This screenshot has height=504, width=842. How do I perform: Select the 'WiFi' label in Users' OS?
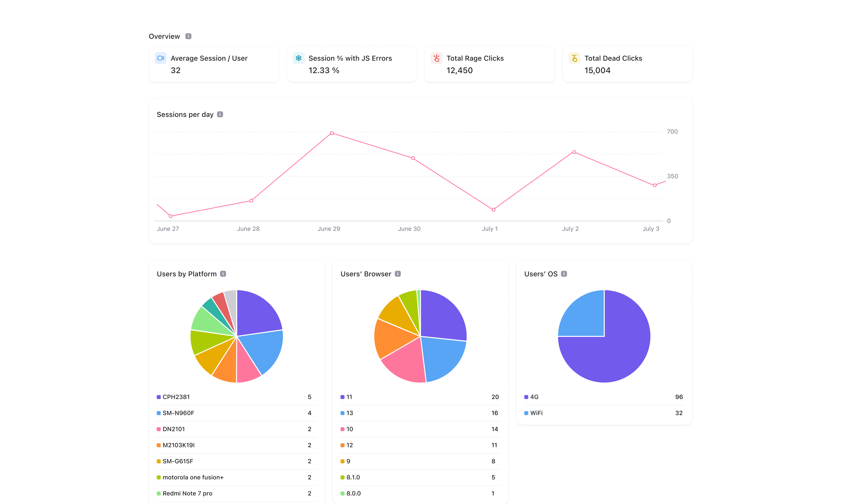tap(537, 413)
